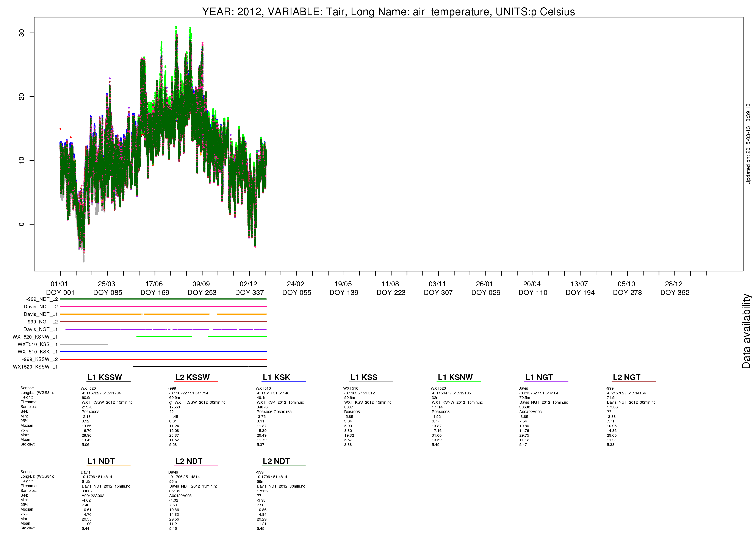The height and width of the screenshot is (535, 756).
Task: Click the 'WXT520_KSSW_L1' availability label
Action: tap(35, 367)
